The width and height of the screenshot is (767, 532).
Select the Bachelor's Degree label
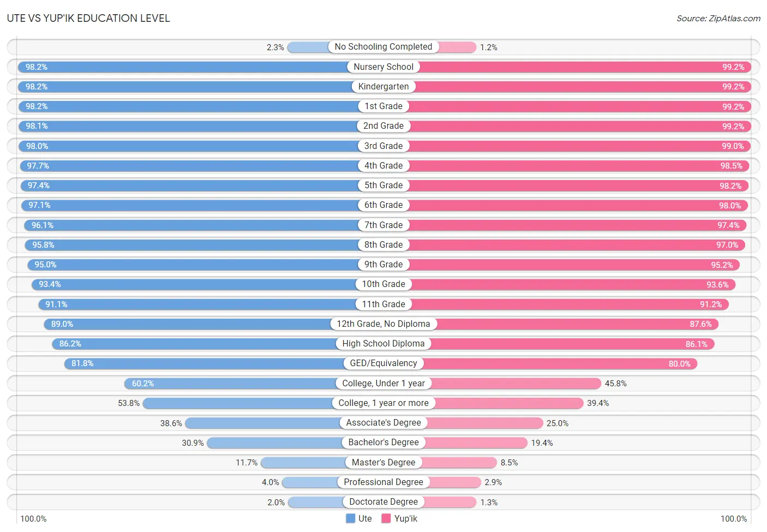point(383,443)
